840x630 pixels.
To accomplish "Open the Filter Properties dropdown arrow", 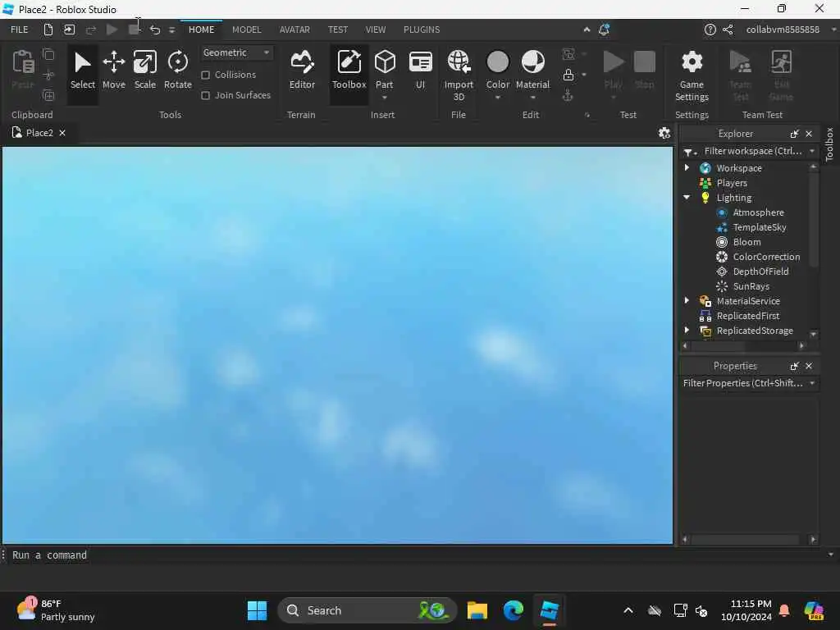I will (x=812, y=383).
